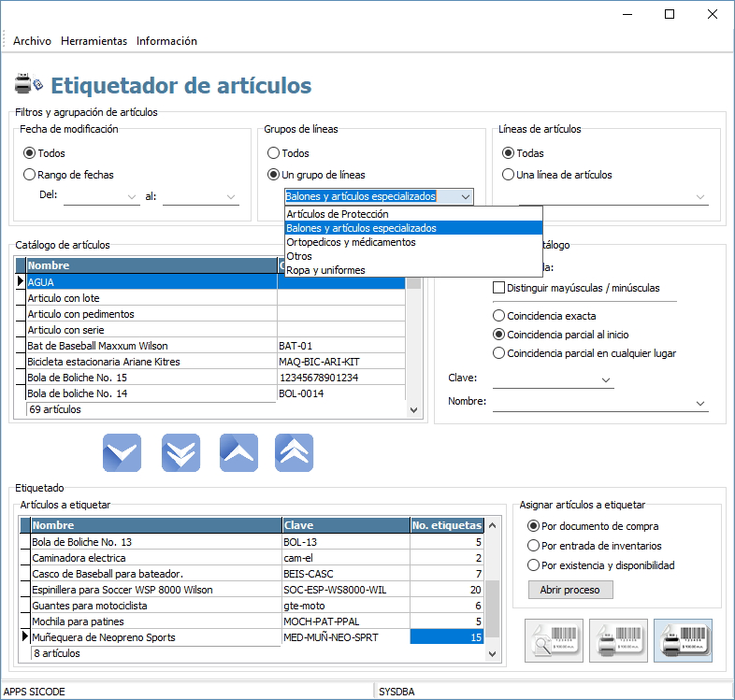The image size is (735, 700).
Task: Expand the Clave search dropdown
Action: (607, 379)
